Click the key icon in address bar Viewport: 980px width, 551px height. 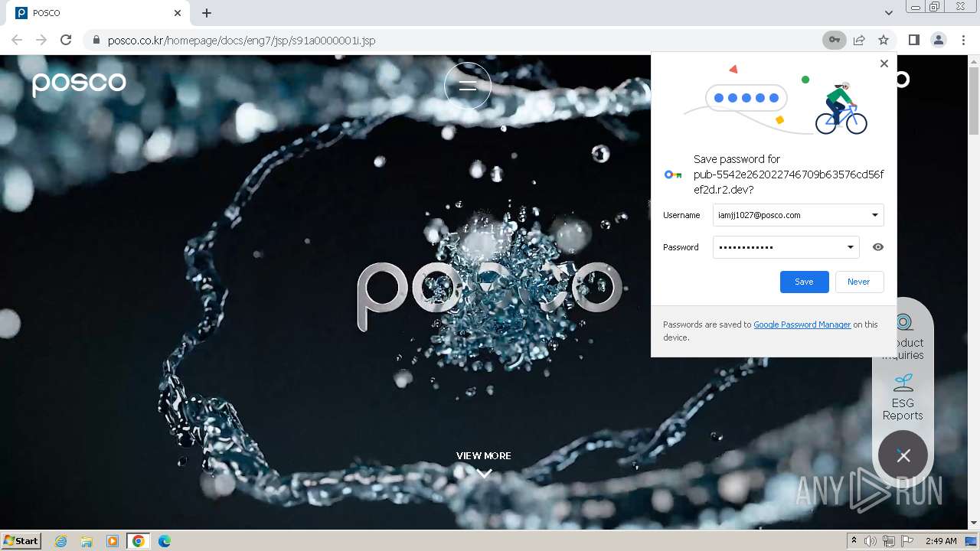coord(834,40)
